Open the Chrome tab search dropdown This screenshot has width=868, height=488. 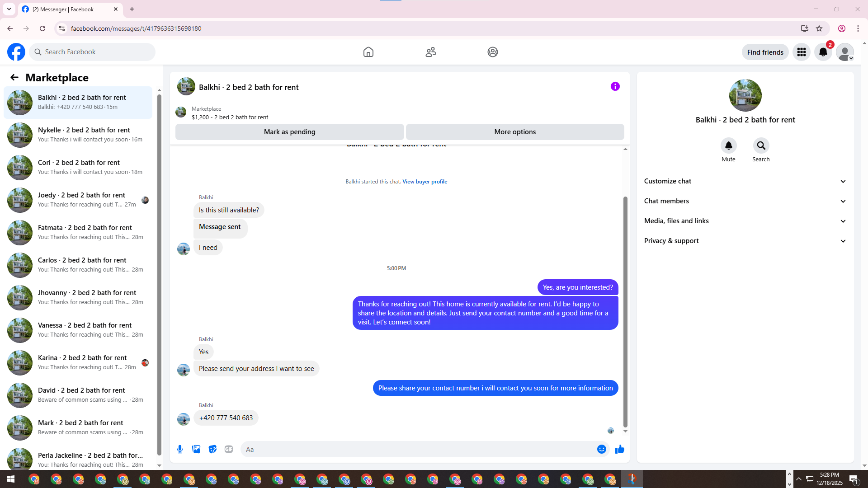pyautogui.click(x=9, y=9)
